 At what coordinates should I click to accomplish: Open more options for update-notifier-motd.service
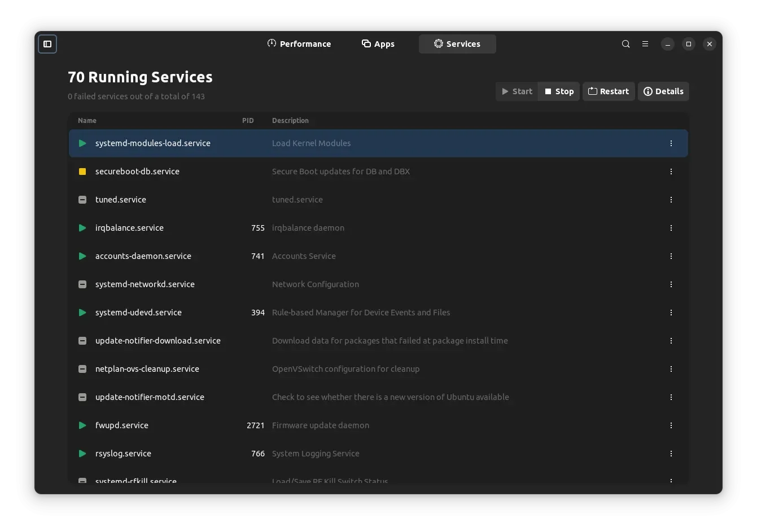click(x=671, y=397)
